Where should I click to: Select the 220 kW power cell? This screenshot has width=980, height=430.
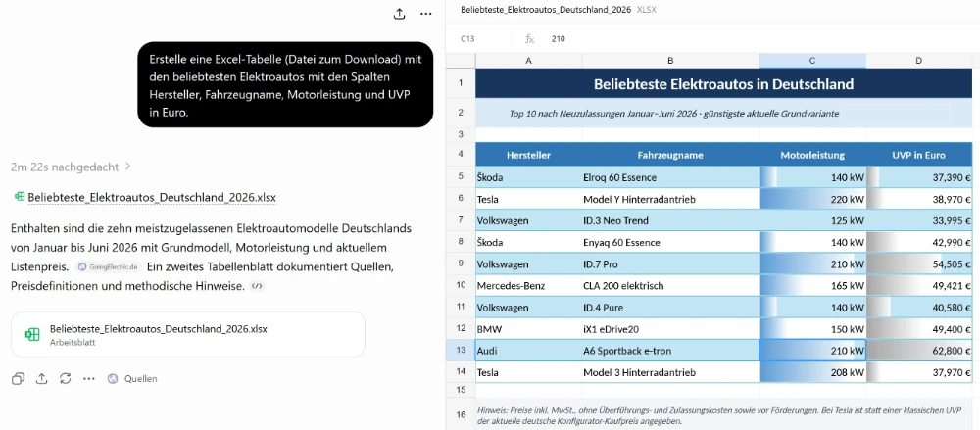pyautogui.click(x=812, y=199)
